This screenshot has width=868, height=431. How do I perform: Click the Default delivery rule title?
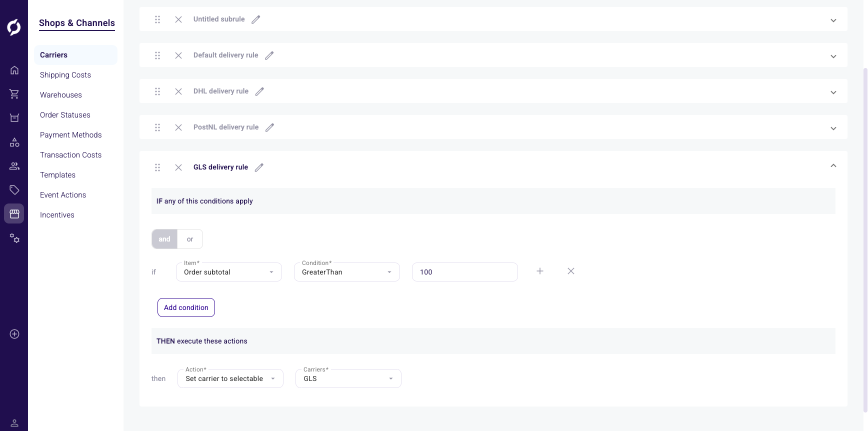tap(226, 55)
